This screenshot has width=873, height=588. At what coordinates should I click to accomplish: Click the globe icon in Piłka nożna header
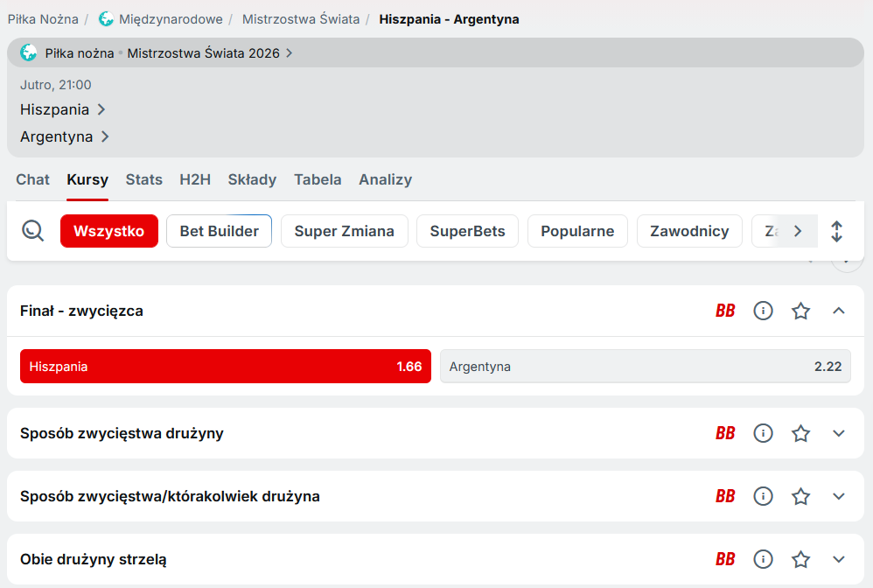28,52
